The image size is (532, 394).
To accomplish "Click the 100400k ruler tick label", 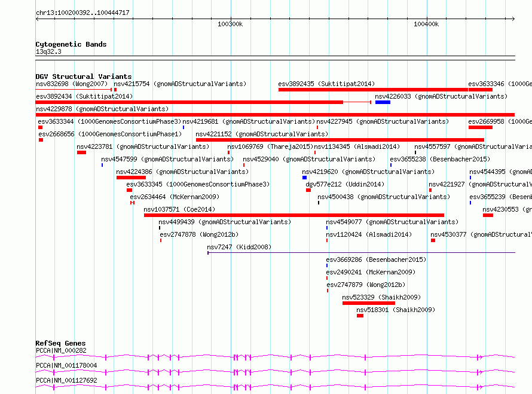I will pyautogui.click(x=426, y=24).
